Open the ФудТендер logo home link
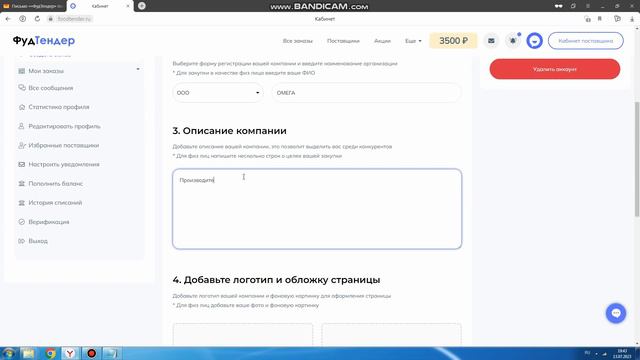Screen dimensions: 640x360 click(x=44, y=40)
